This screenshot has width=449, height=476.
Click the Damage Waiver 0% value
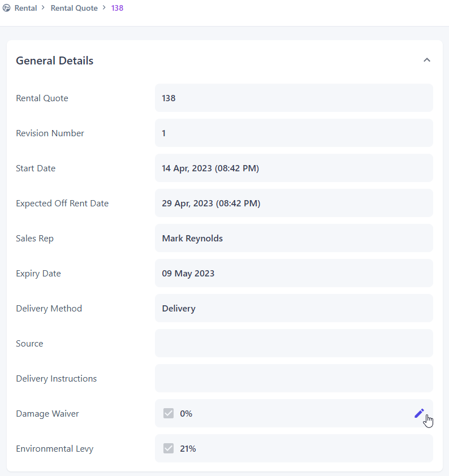coord(186,413)
